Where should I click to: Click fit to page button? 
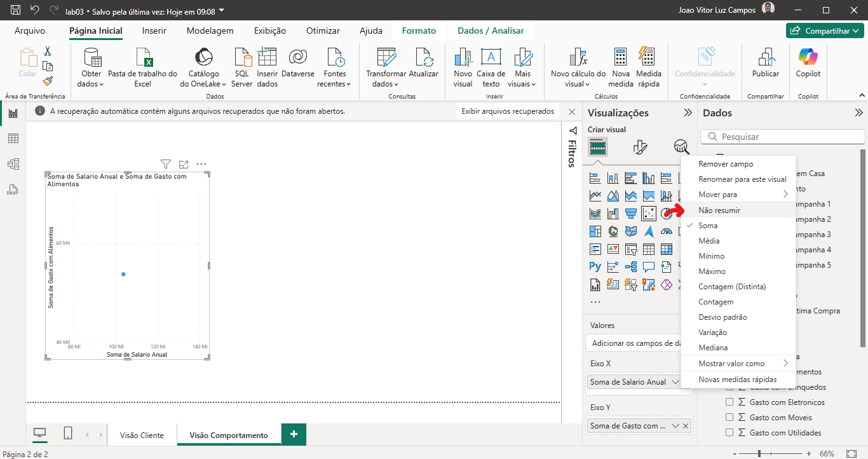[x=852, y=454]
